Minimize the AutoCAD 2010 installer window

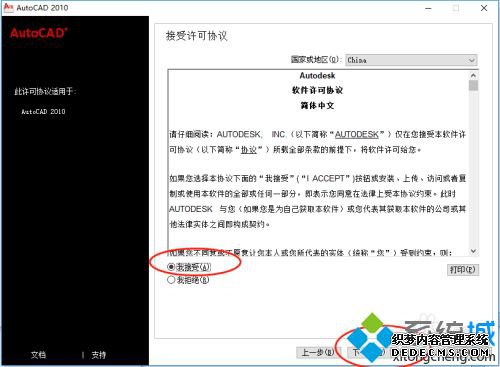coord(428,8)
